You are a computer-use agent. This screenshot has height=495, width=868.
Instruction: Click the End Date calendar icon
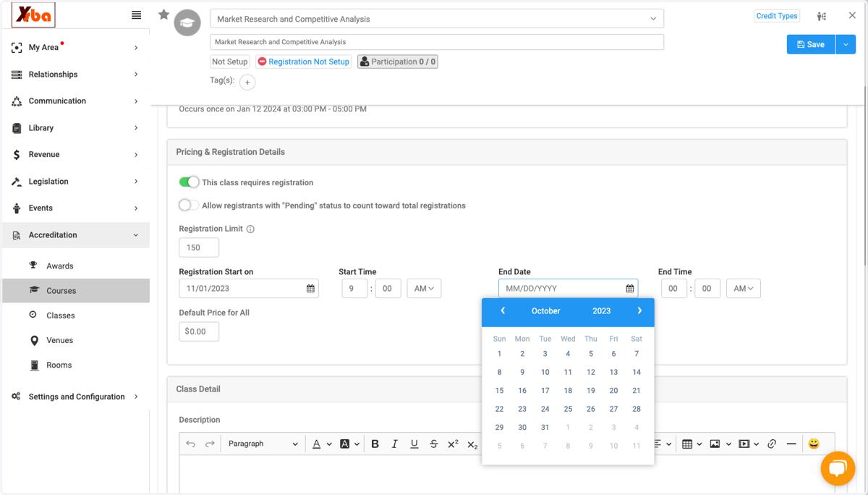pos(630,288)
